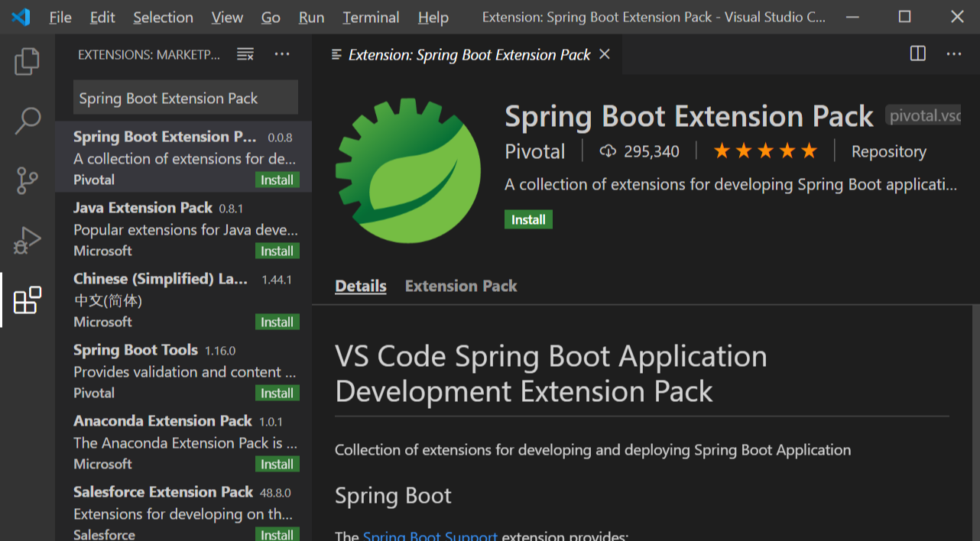Switch to the Details tab
The height and width of the screenshot is (541, 980).
(x=361, y=286)
